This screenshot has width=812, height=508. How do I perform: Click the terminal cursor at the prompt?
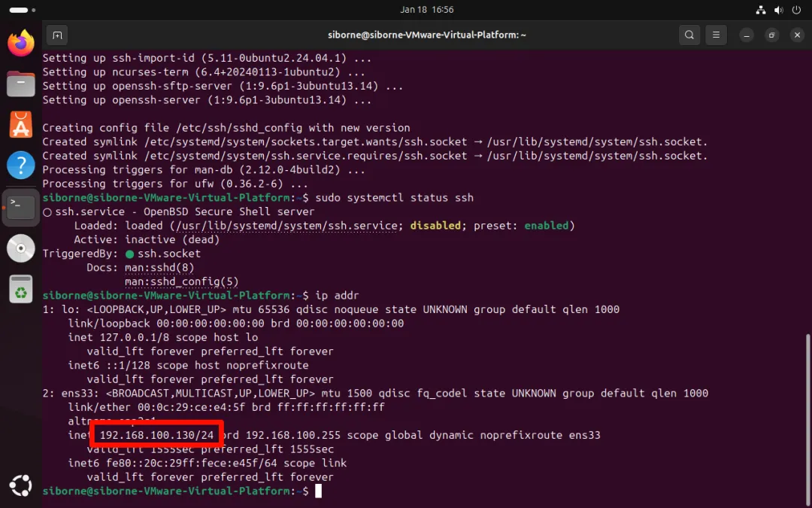(x=319, y=491)
